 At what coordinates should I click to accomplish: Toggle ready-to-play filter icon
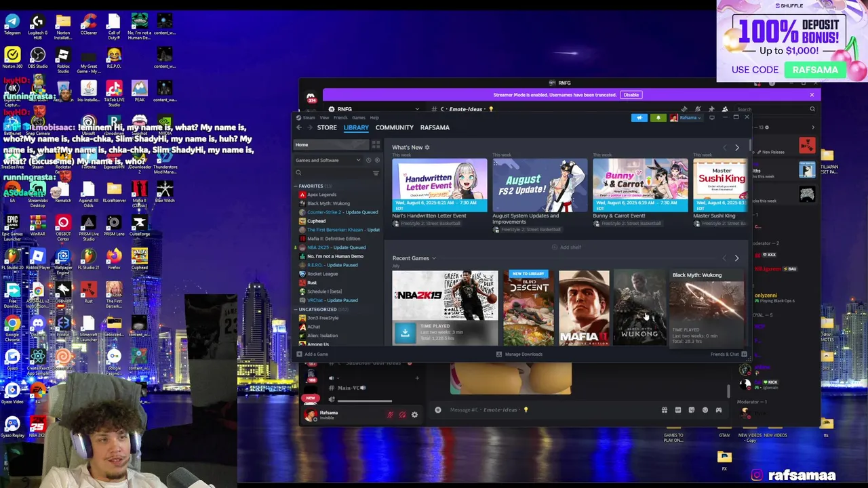pos(377,160)
